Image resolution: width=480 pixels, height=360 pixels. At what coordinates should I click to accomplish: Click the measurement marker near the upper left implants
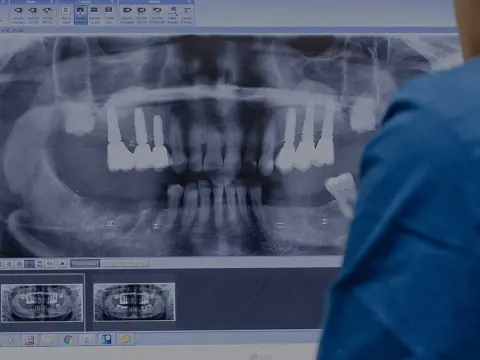[x=133, y=144]
